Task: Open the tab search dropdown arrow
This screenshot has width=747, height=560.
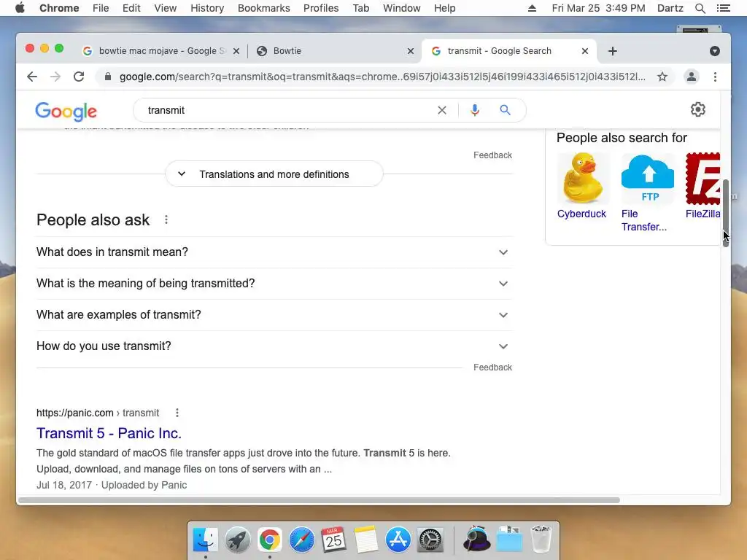Action: tap(715, 51)
